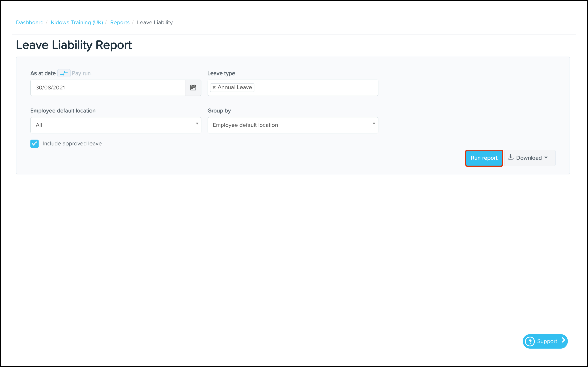This screenshot has width=588, height=367.
Task: Click the Support question mark icon
Action: [530, 342]
